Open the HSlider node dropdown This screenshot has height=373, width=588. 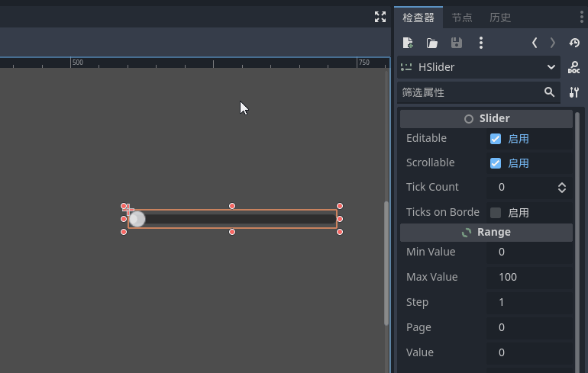[x=478, y=67]
